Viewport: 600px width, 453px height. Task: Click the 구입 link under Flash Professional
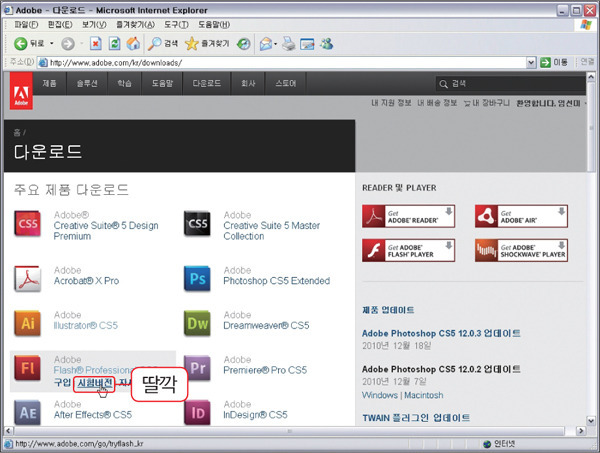coord(62,383)
